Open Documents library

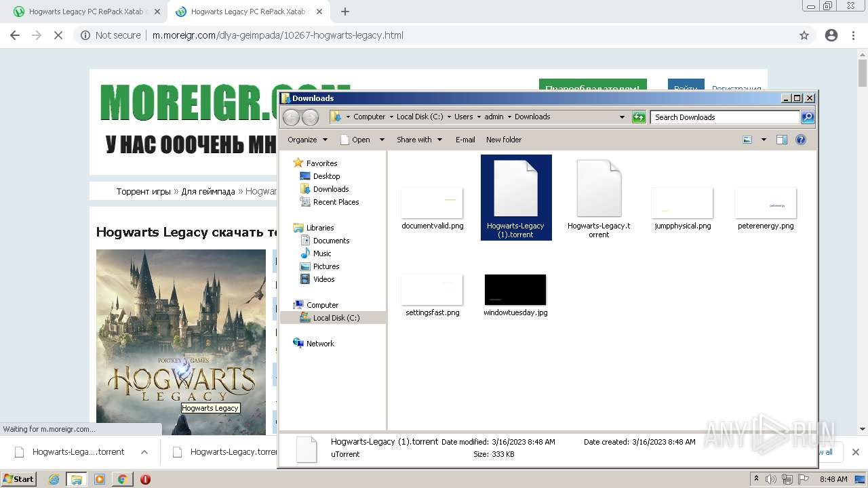[331, 241]
